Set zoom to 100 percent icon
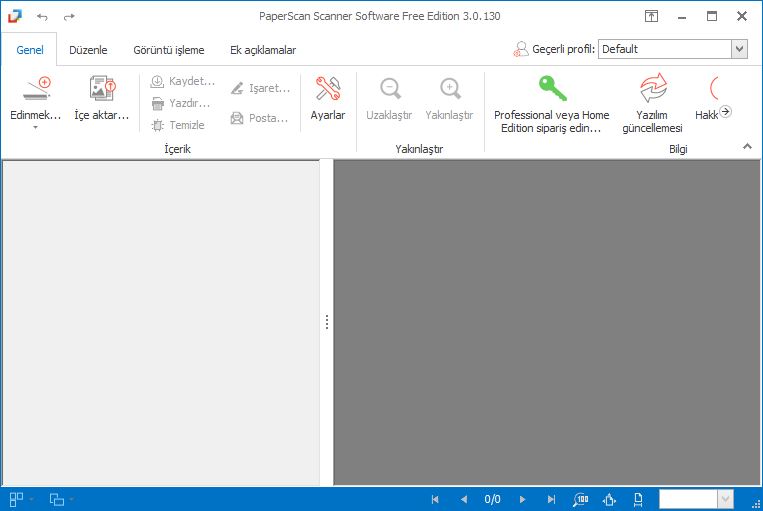The height and width of the screenshot is (511, 763). [x=581, y=499]
